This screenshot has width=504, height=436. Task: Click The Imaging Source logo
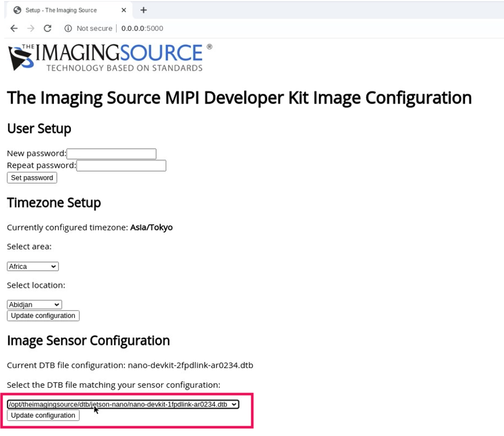coord(110,57)
